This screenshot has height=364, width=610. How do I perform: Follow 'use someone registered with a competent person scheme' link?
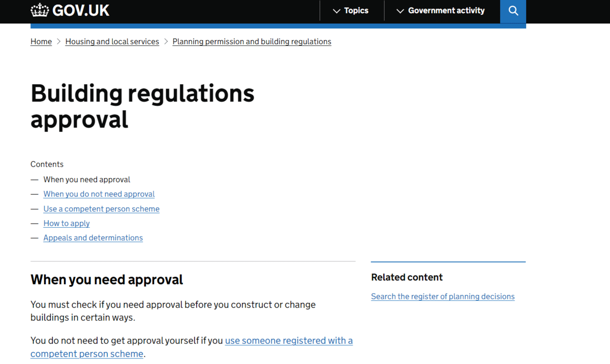coord(289,341)
